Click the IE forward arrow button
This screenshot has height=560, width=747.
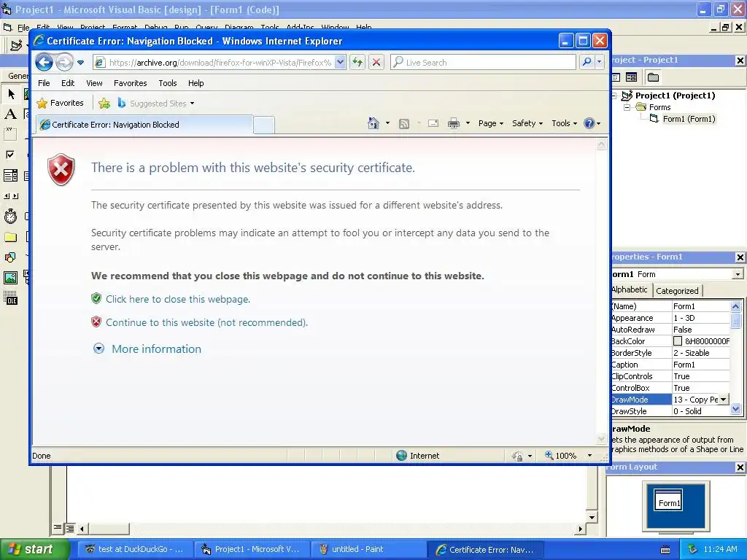point(64,63)
